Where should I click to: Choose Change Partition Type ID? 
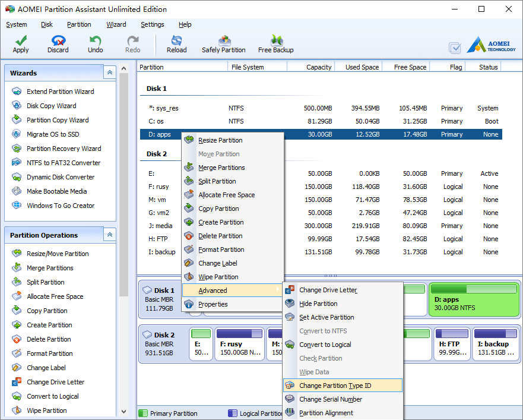[x=343, y=386]
